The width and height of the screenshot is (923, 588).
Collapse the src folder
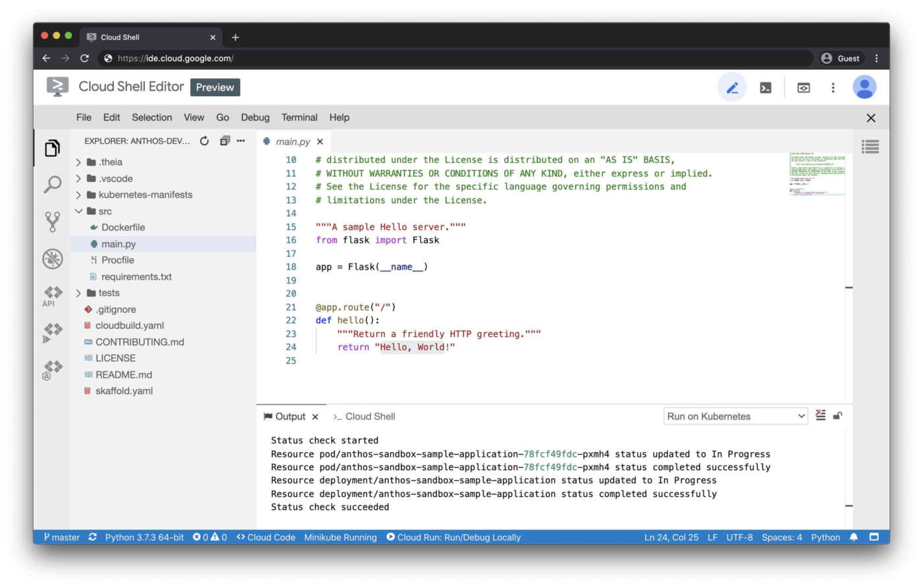(x=78, y=212)
